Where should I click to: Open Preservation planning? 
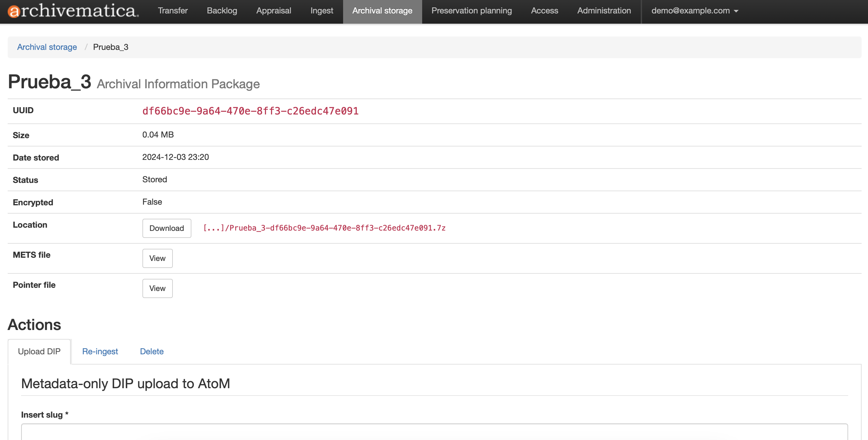click(471, 11)
